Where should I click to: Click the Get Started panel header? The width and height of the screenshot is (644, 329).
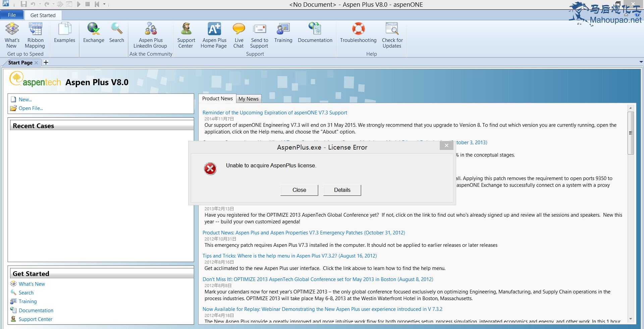click(x=102, y=274)
